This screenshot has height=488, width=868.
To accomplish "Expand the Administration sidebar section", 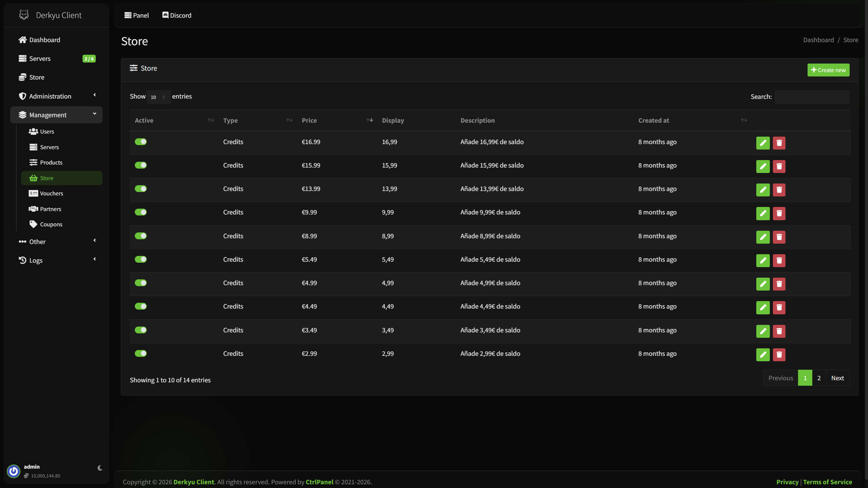I will (x=56, y=96).
